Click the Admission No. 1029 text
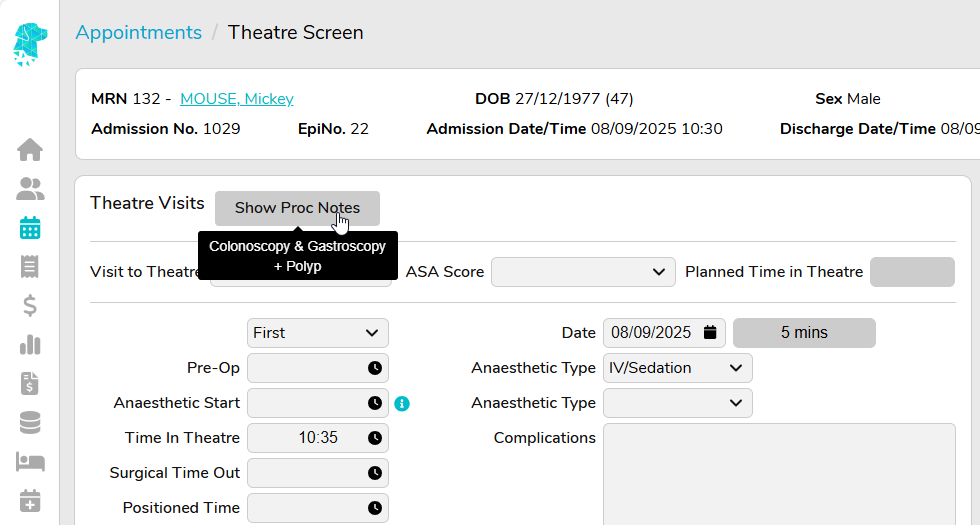 coord(166,129)
